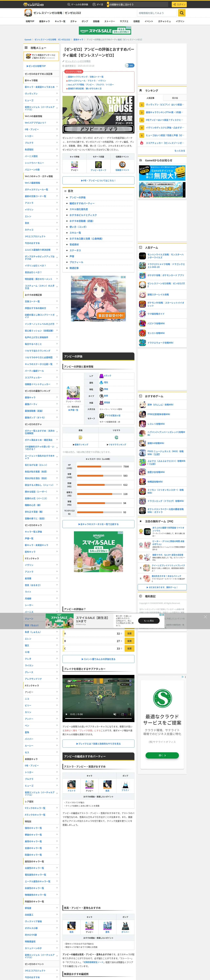Open the 信頼度イベント icon
Screen dimensions: 210x980
[122, 165]
